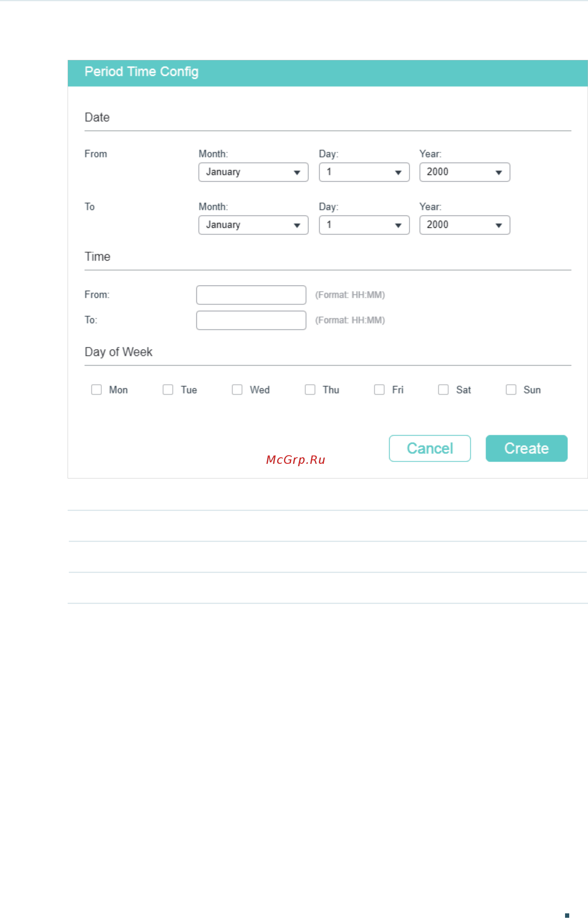Select the Fri checkbox
The width and height of the screenshot is (588, 919).
tap(379, 389)
